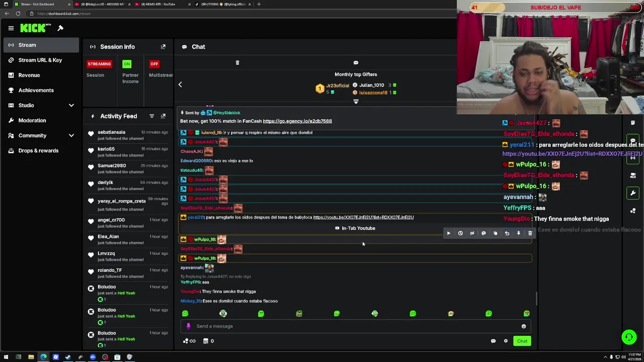Image resolution: width=644 pixels, height=362 pixels.
Task: Click the reply arrow in message toolbar
Action: click(x=507, y=233)
